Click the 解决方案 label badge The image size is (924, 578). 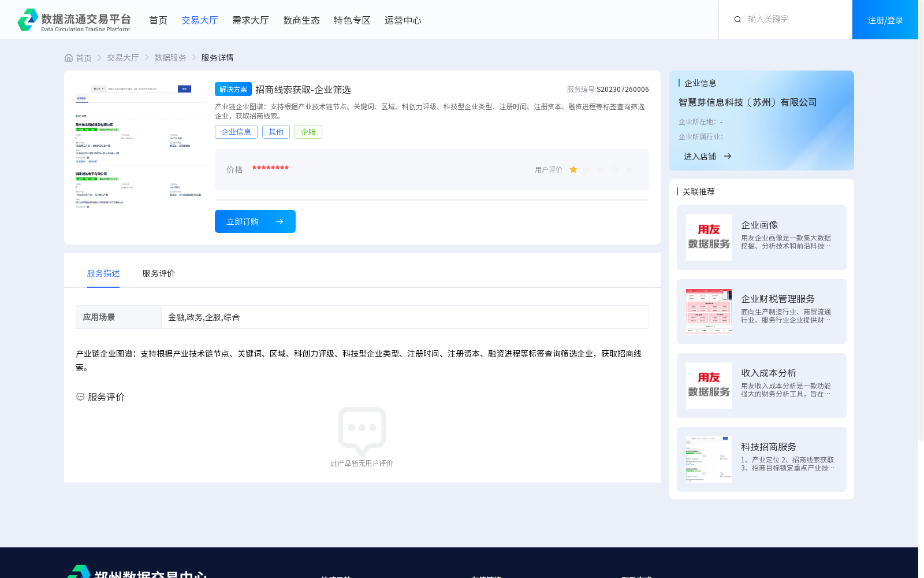[233, 89]
